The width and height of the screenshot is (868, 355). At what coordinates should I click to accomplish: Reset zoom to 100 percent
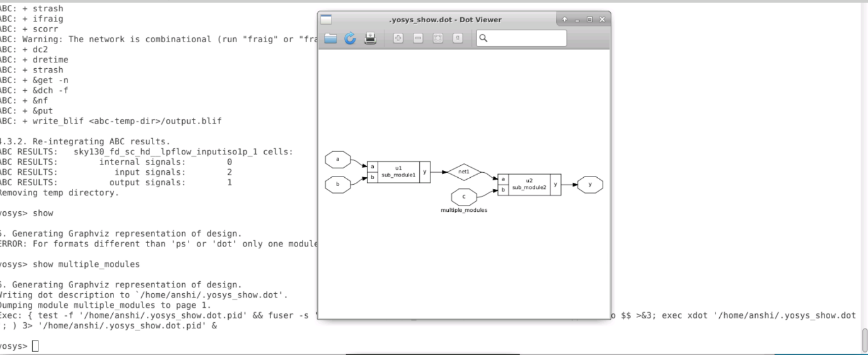coord(458,38)
